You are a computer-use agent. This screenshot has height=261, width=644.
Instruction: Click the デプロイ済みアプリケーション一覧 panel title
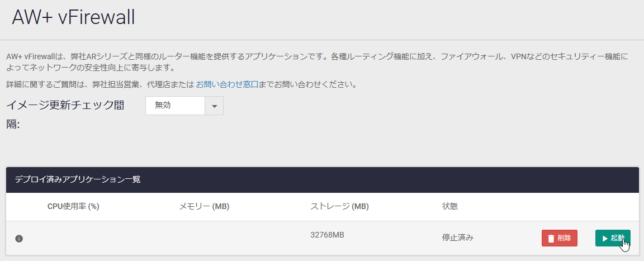pos(78,179)
